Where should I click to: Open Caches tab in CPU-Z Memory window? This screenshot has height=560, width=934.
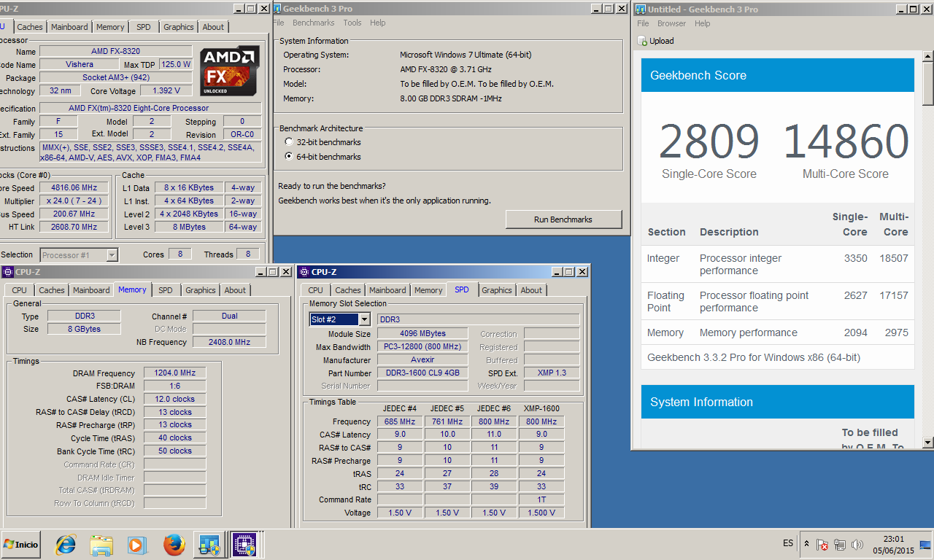click(52, 290)
